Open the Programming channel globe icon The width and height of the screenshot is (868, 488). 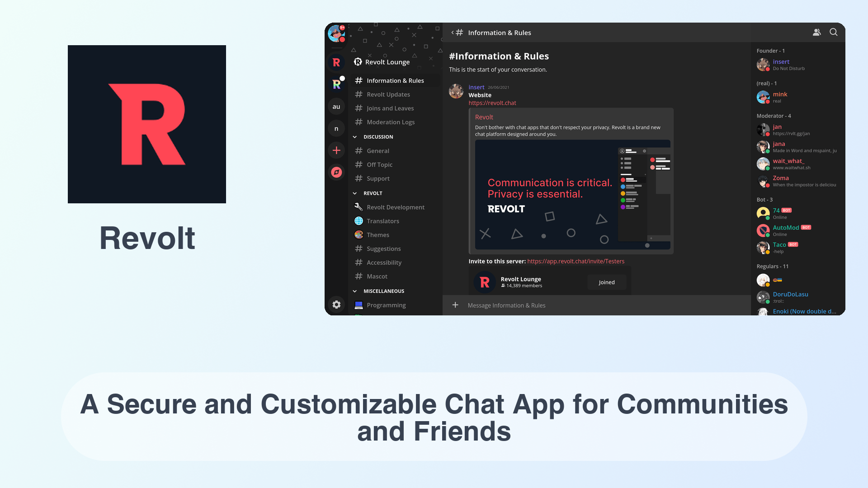pos(359,305)
